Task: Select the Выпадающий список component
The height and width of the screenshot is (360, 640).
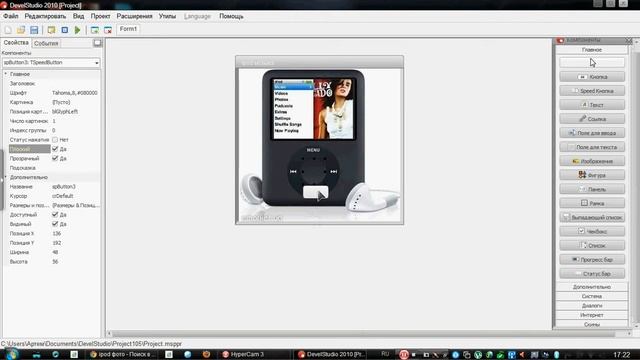Action: pyautogui.click(x=592, y=217)
